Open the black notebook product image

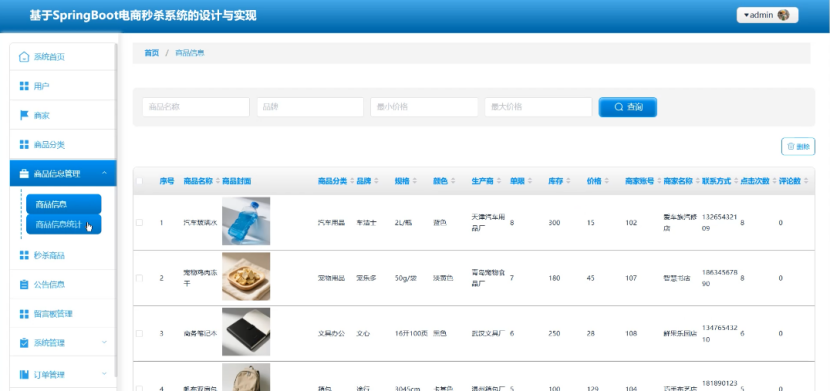point(246,332)
